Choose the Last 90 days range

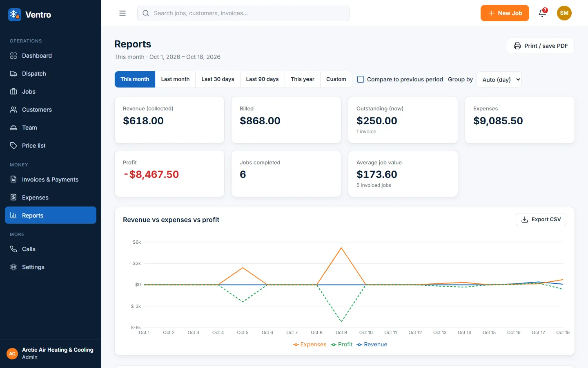pos(262,79)
